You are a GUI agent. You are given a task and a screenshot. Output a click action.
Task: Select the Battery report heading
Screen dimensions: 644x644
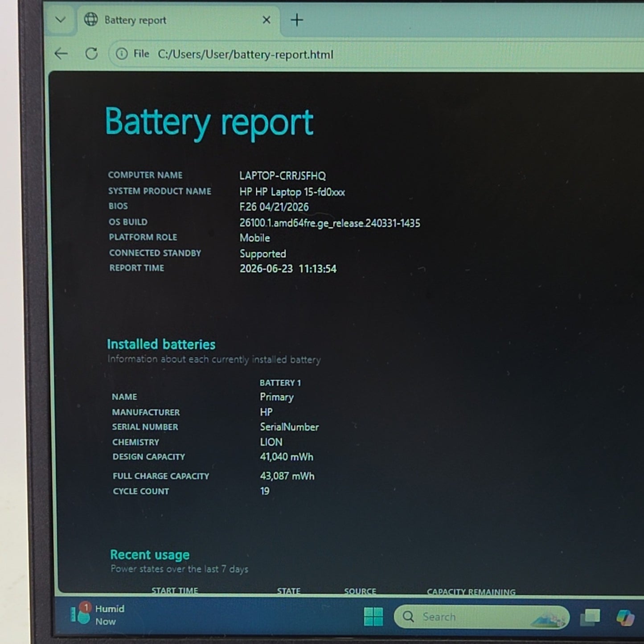point(209,122)
